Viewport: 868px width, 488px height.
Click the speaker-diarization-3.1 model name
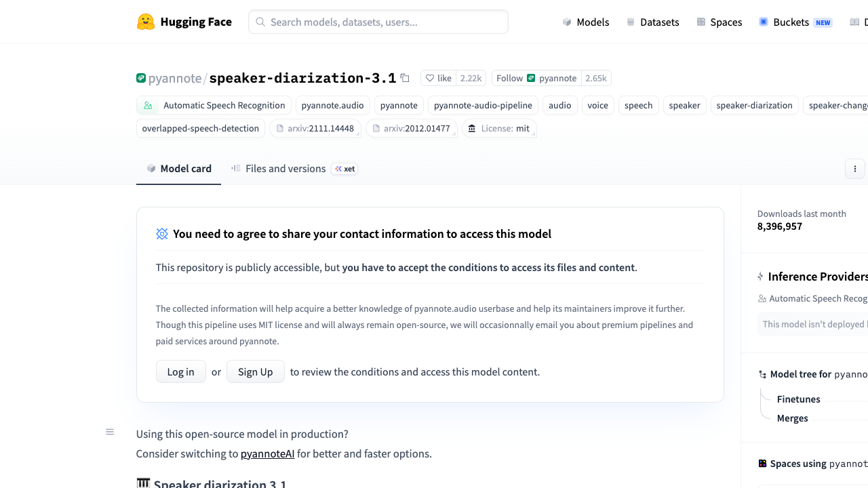point(302,78)
